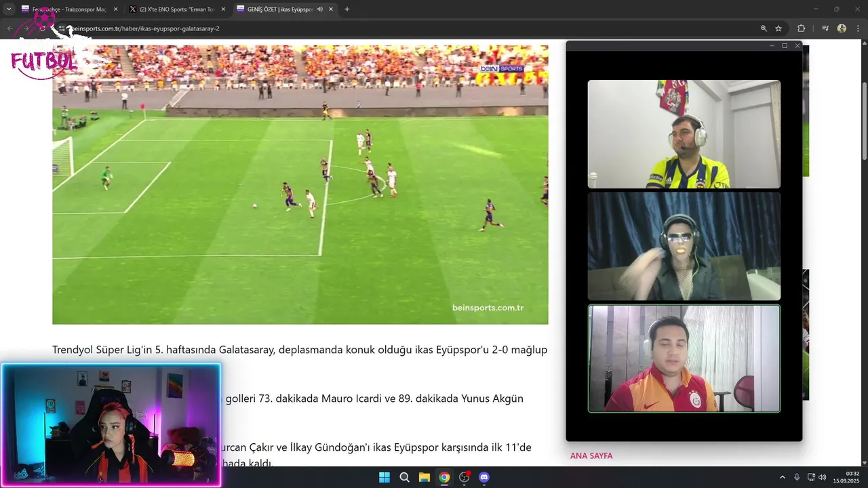Open the media control music icon

(x=825, y=28)
